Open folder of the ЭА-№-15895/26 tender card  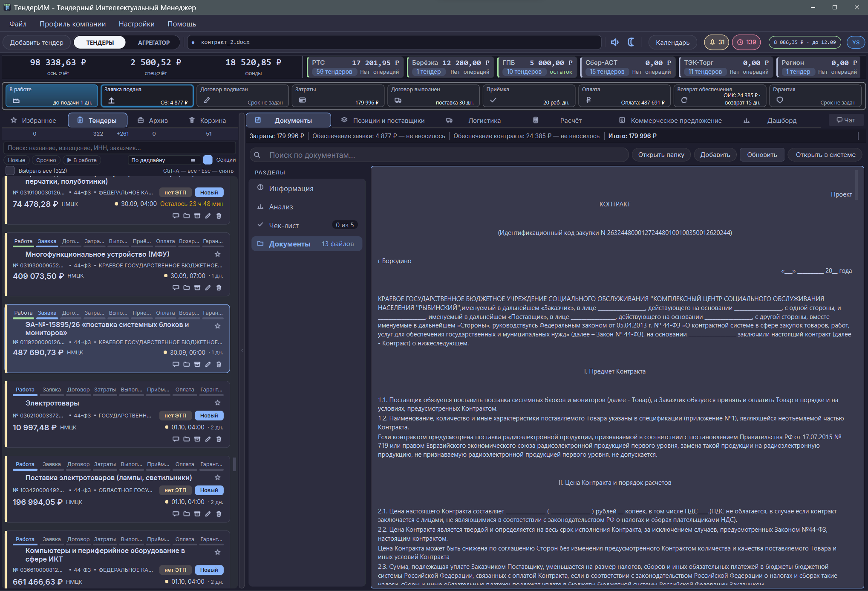187,365
